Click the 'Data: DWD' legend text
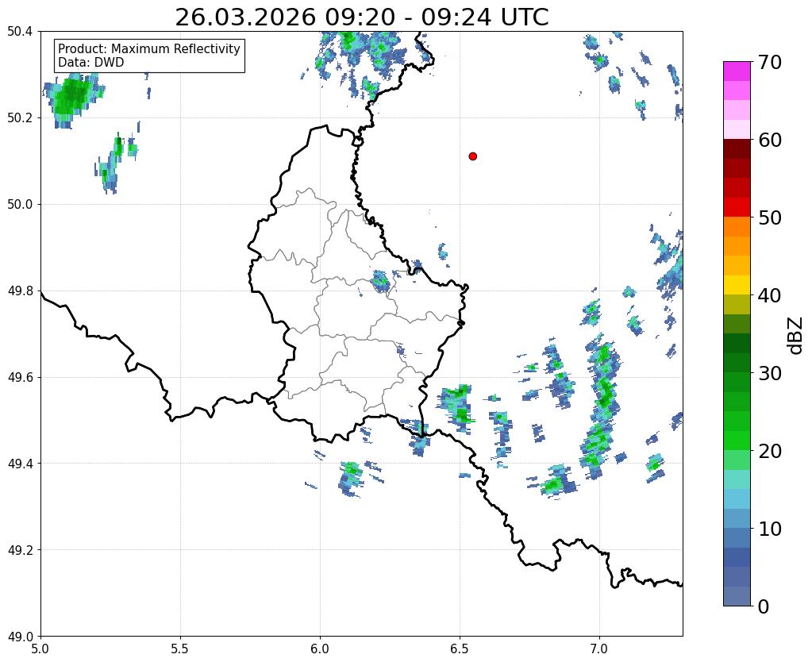This screenshot has height=662, width=812. coord(91,63)
